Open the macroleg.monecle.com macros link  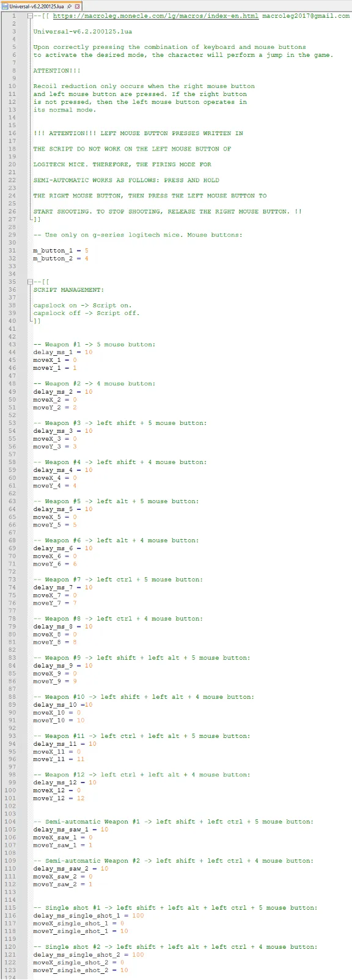tap(155, 16)
